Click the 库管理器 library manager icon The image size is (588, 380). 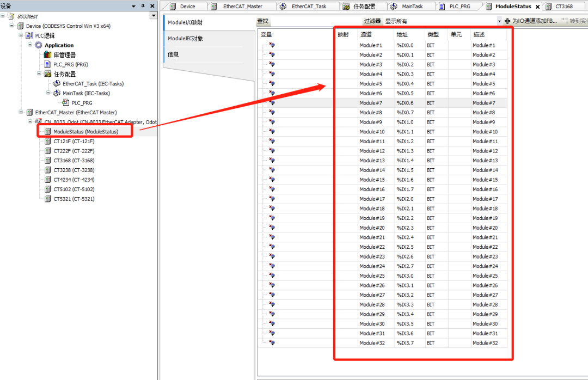47,55
